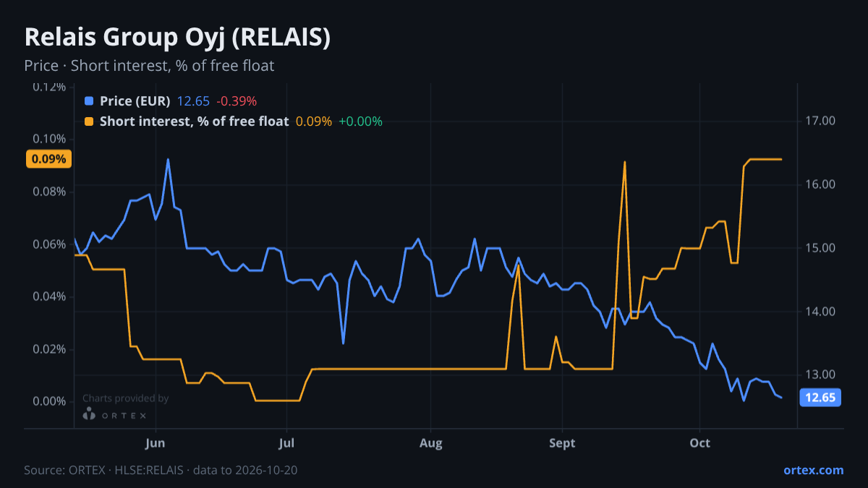Click the blue 12.65 price badge
Screen dimensions: 868x488
point(820,397)
